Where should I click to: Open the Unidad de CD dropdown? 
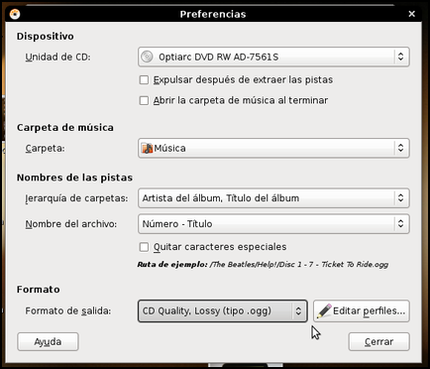coord(274,57)
